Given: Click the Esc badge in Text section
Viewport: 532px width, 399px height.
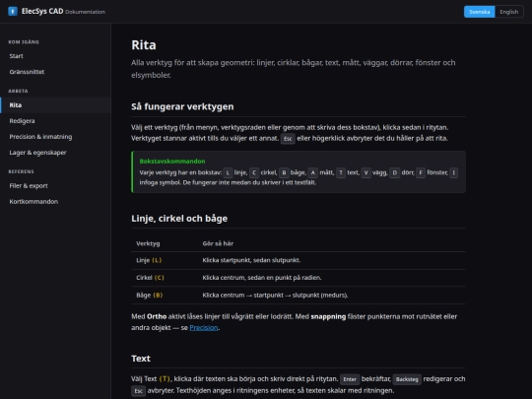Looking at the screenshot, I should pyautogui.click(x=139, y=391).
